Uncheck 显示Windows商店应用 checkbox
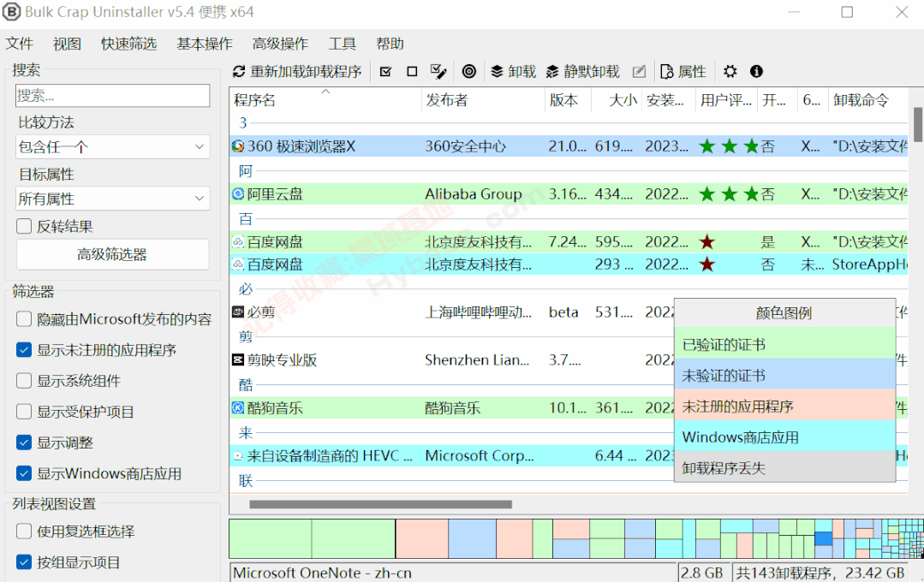Screen dimensions: 924x582 [24, 473]
